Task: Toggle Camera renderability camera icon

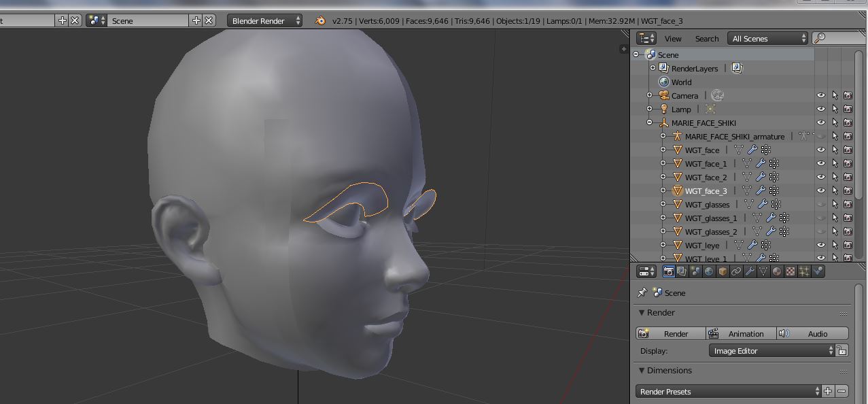Action: (x=848, y=95)
